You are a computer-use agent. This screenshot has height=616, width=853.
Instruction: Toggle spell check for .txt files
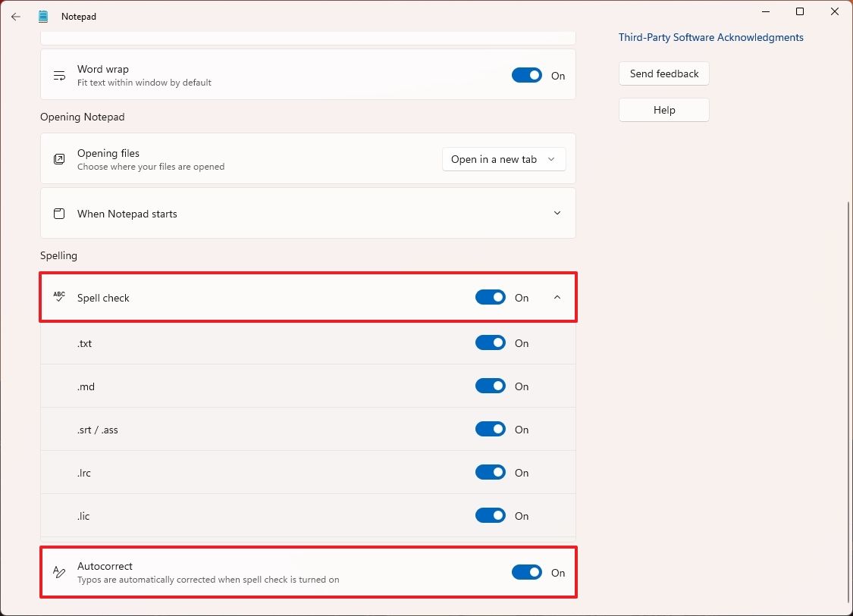(491, 342)
